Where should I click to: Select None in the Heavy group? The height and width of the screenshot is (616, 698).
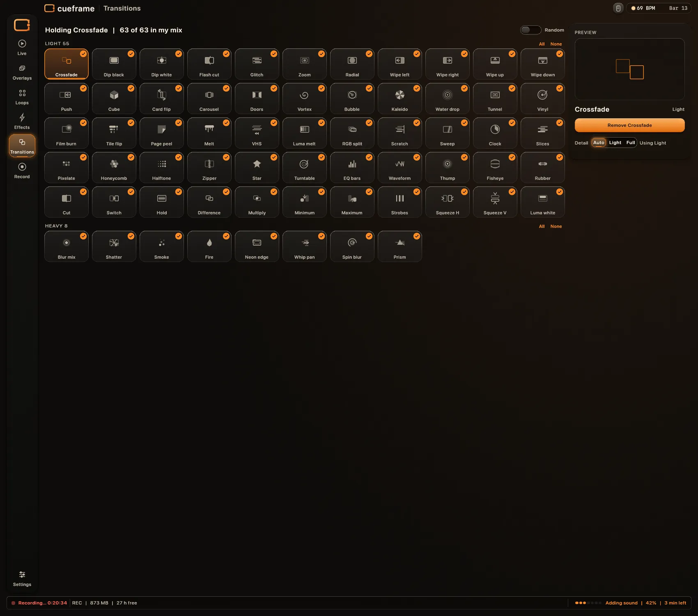[556, 226]
